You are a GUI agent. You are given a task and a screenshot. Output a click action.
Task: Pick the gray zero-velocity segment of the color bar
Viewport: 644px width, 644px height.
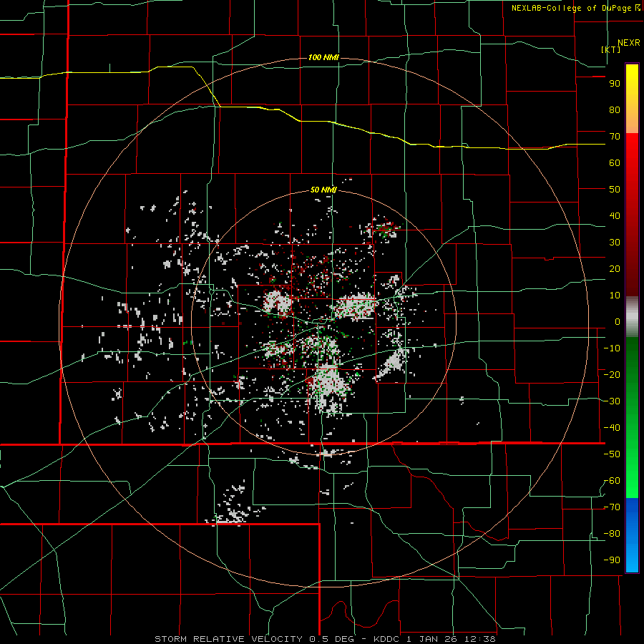click(632, 317)
